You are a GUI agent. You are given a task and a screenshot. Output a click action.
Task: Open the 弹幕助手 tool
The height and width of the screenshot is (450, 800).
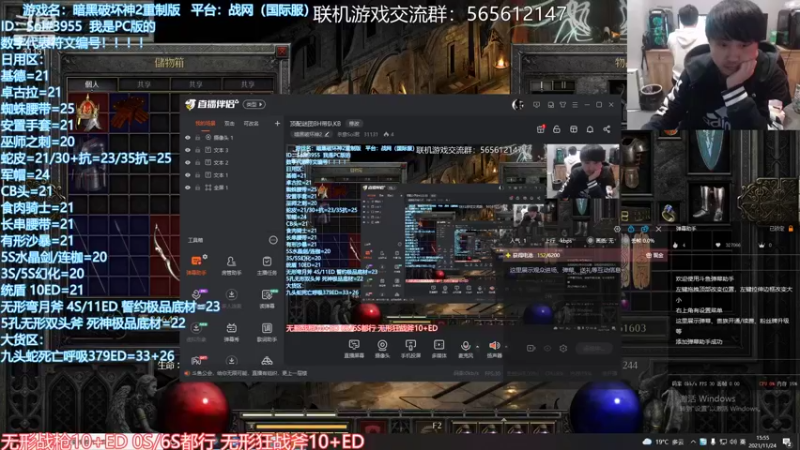tap(196, 265)
